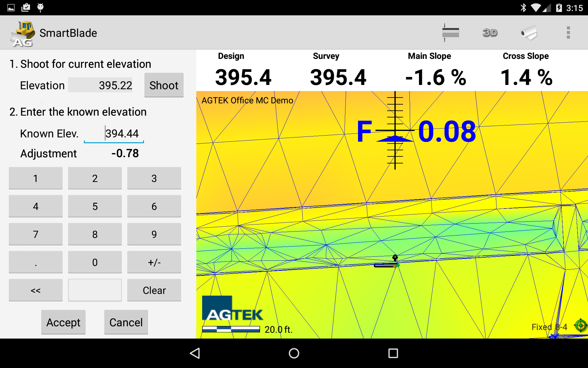
Task: Click the GPS target icon near Fixed
Action: pyautogui.click(x=580, y=325)
